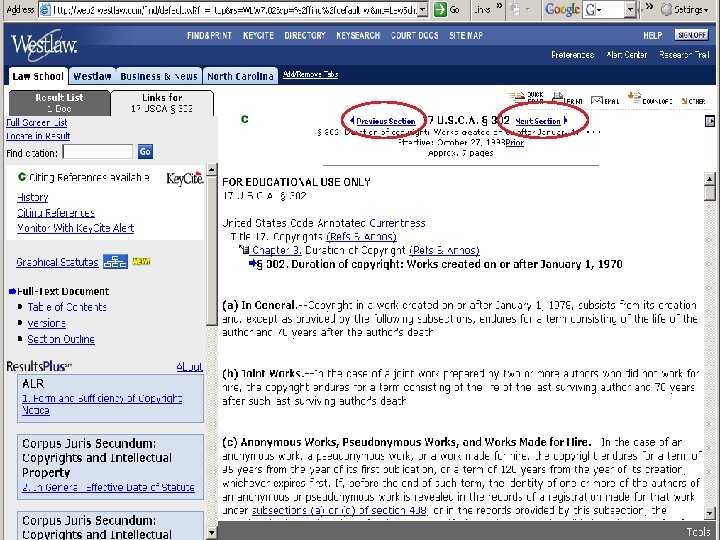Screen dimensions: 720x540
Task: Click the green C KeyCite flag beside title
Action: [x=245, y=119]
